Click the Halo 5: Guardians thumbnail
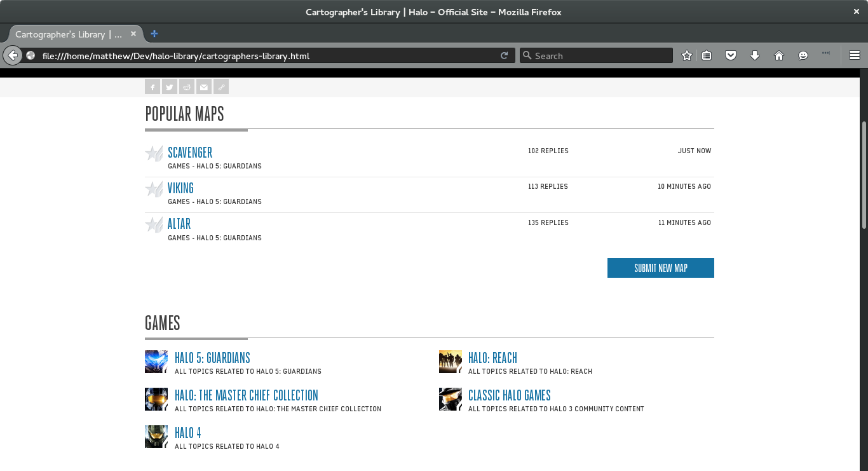 click(156, 362)
